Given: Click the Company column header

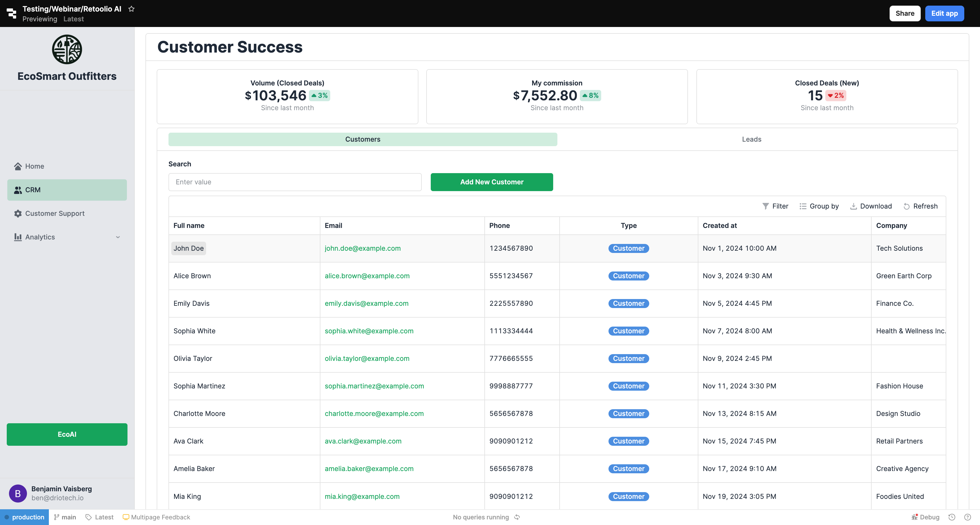Looking at the screenshot, I should pyautogui.click(x=908, y=226).
